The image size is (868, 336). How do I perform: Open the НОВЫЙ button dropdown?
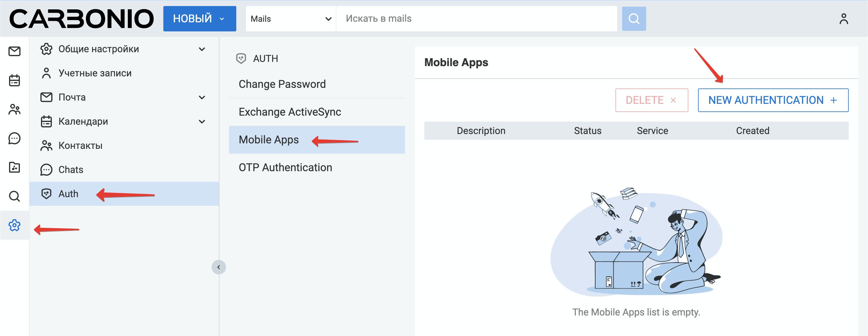222,19
